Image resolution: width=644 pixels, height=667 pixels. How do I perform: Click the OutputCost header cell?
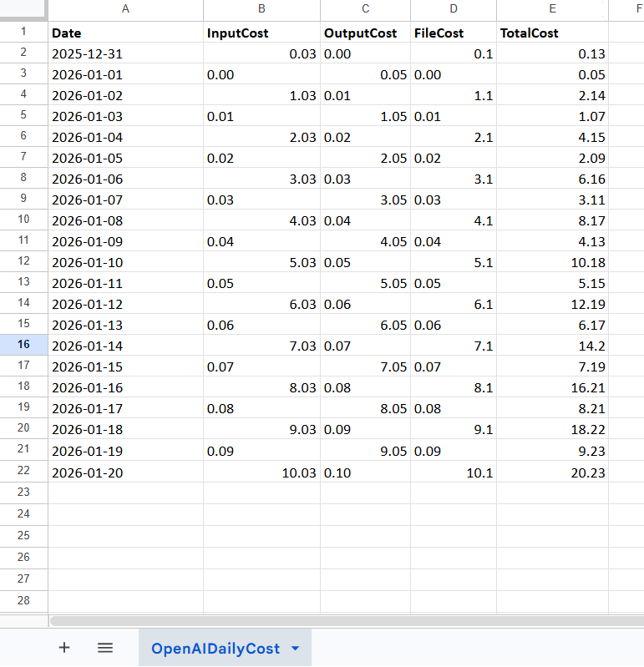click(366, 33)
